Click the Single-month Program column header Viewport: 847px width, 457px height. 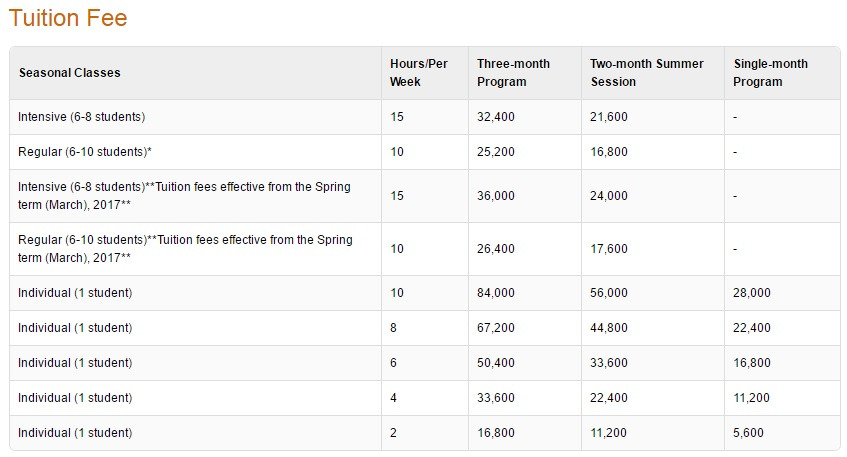pyautogui.click(x=770, y=73)
